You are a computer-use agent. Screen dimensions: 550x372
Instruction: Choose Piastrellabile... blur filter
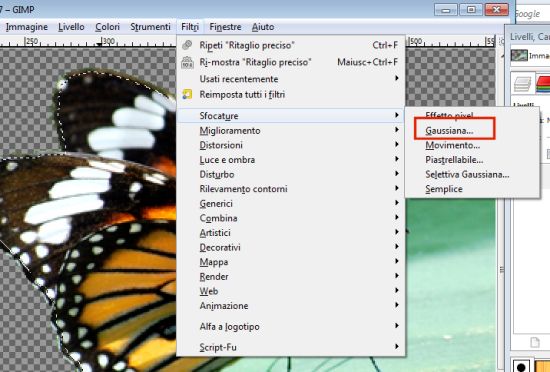(472, 160)
